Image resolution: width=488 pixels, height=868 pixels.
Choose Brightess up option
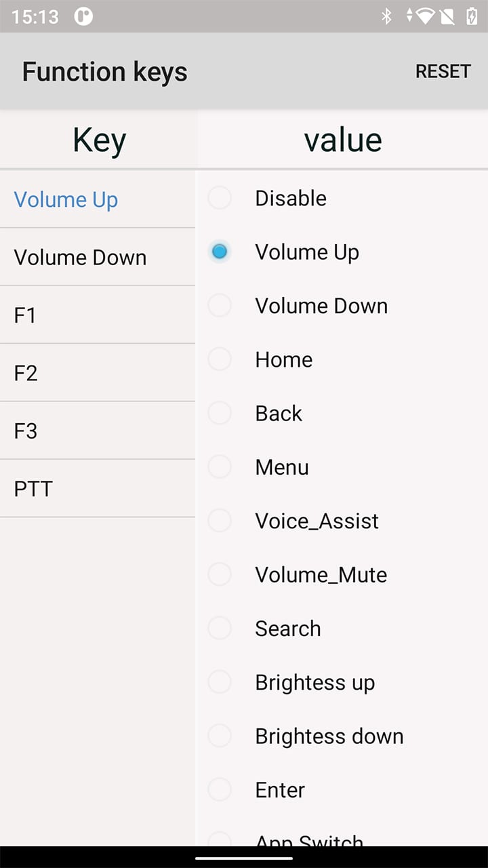[342, 682]
